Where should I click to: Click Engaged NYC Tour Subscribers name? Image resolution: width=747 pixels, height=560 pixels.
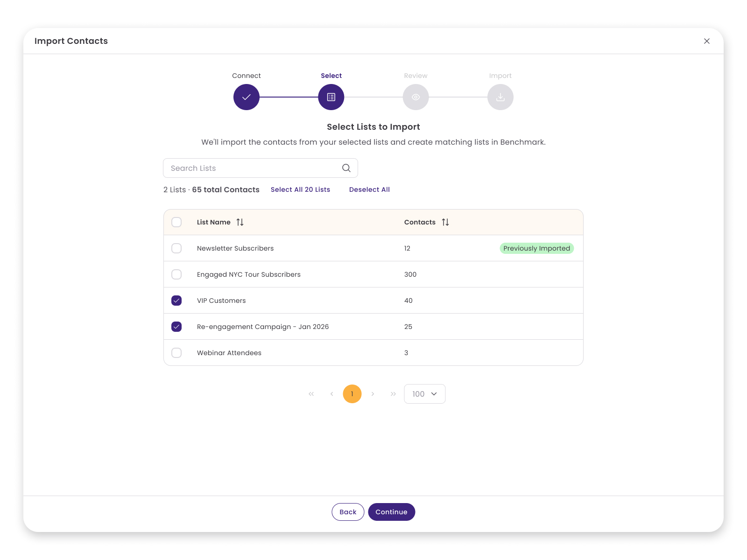pyautogui.click(x=249, y=274)
